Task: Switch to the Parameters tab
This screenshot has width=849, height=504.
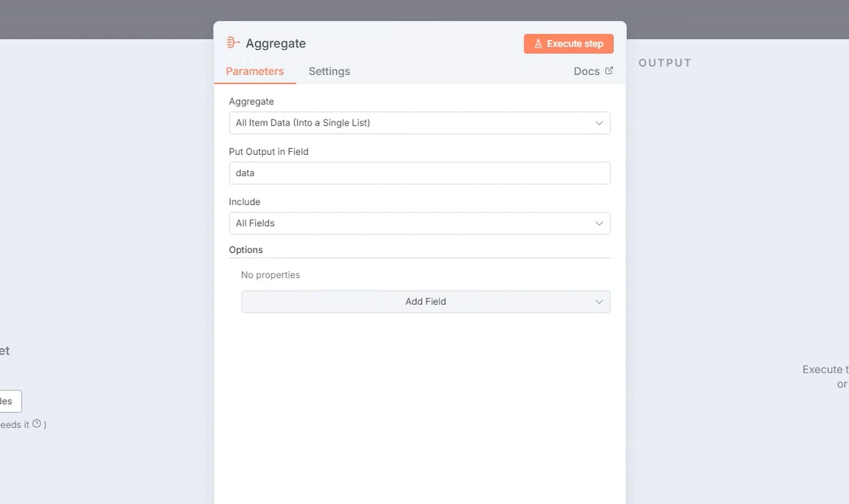Action: 255,71
